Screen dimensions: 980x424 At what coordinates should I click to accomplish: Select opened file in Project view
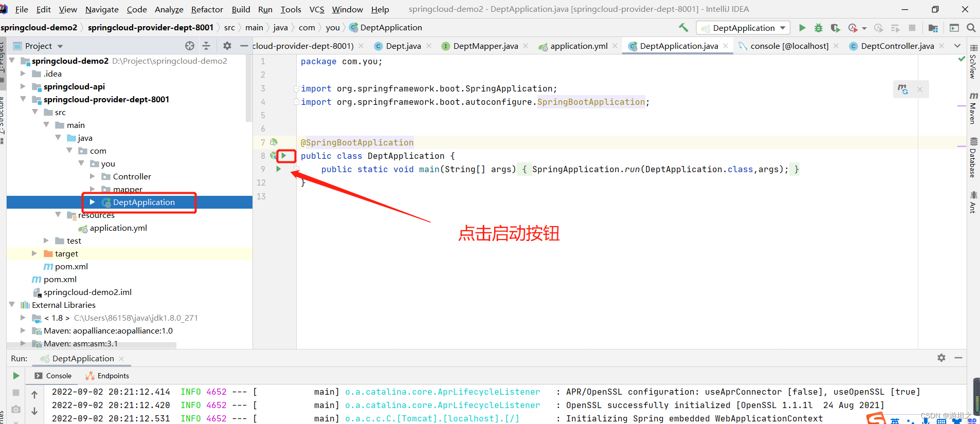click(190, 46)
